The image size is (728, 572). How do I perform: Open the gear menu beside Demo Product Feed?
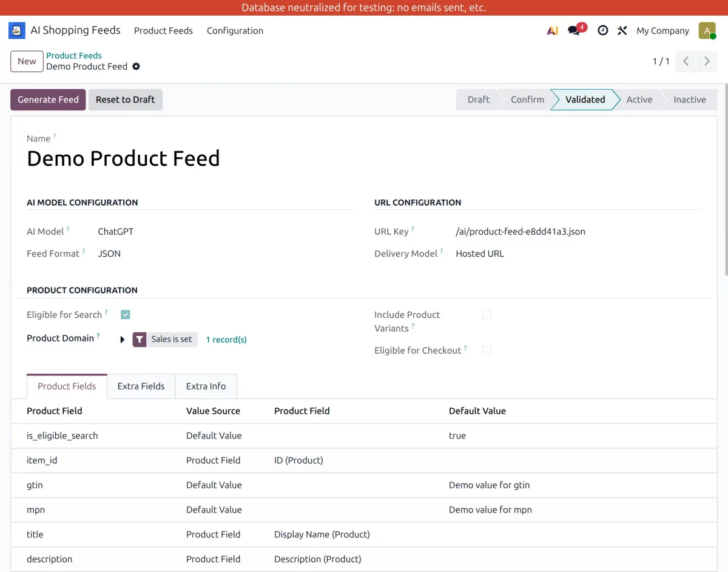coord(136,67)
